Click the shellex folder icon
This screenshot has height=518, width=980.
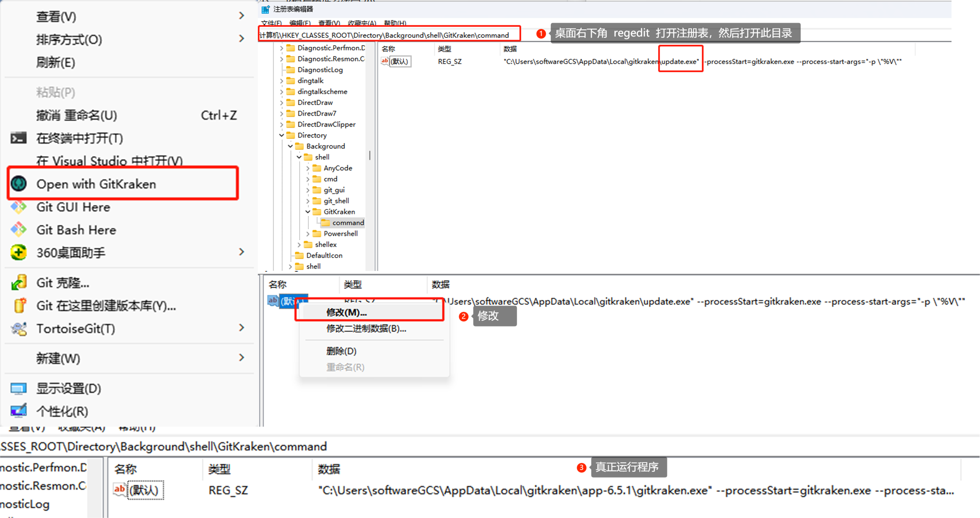pyautogui.click(x=308, y=244)
